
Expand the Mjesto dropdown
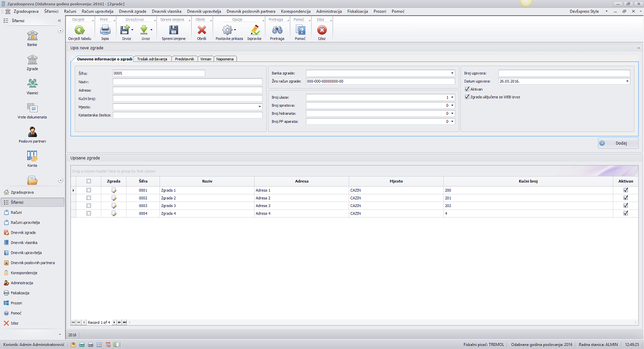tap(260, 107)
